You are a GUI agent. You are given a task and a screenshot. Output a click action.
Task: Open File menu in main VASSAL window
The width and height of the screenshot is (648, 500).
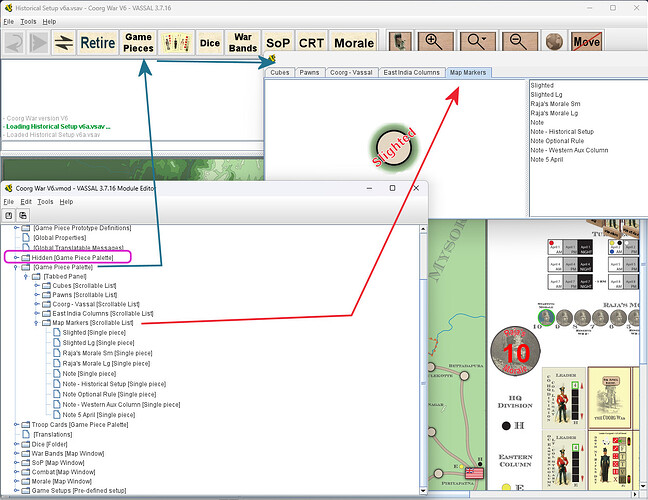[x=8, y=21]
